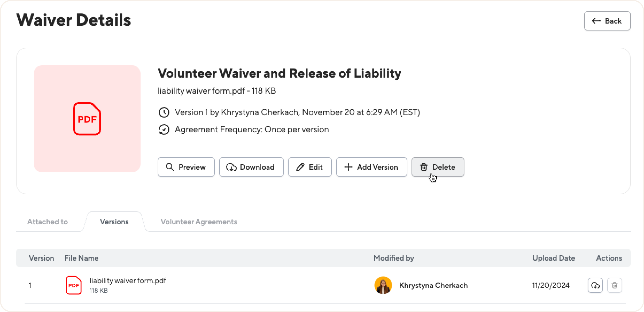
Task: Click the version 1 download cloud icon
Action: [595, 285]
